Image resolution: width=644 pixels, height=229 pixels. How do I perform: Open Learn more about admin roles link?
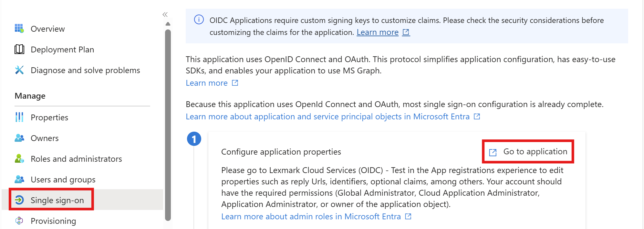tap(311, 216)
